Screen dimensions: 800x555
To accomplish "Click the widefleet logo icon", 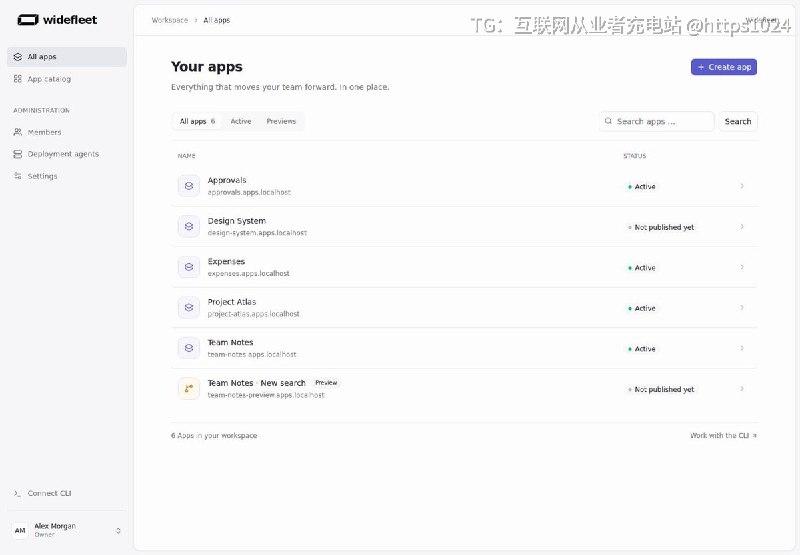I will click(28, 20).
